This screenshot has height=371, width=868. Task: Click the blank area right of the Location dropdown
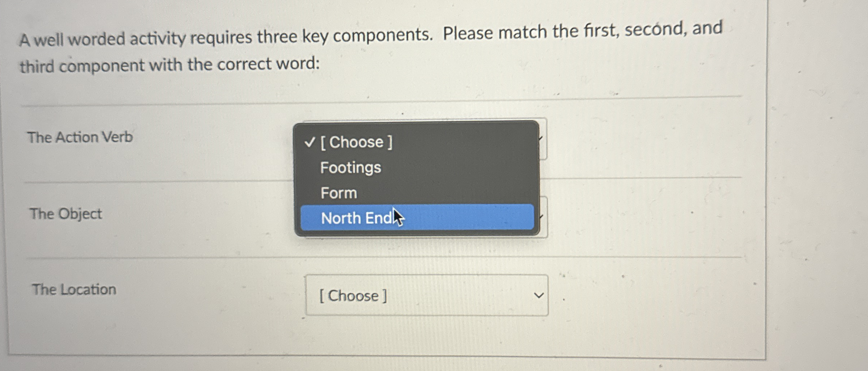coord(652,296)
